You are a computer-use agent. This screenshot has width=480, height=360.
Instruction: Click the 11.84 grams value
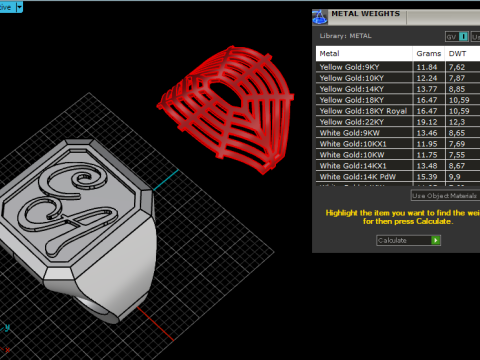[427, 67]
